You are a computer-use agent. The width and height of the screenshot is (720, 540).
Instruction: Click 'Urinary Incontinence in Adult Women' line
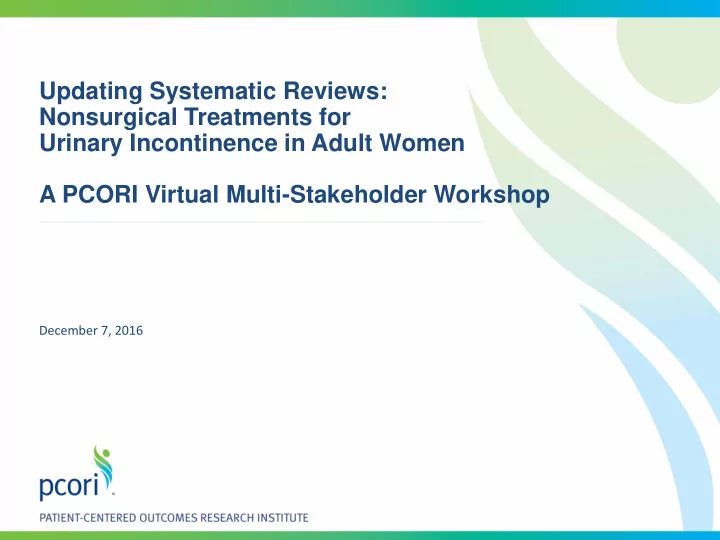coord(252,142)
